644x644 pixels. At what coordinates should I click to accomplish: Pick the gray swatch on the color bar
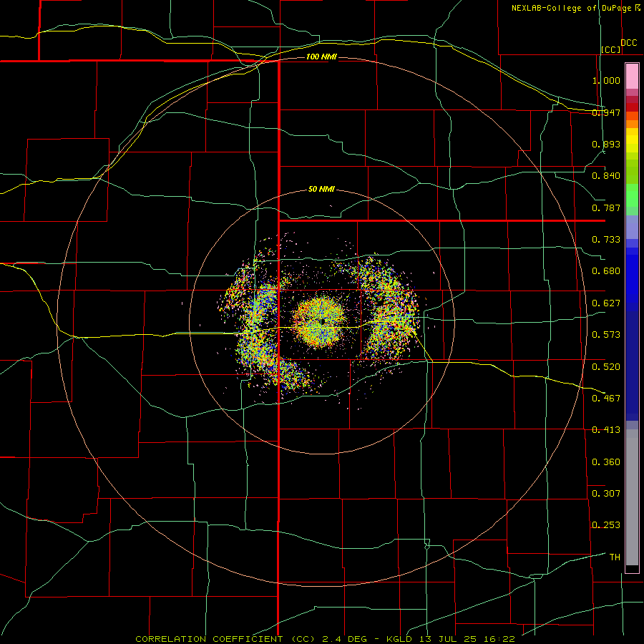[632, 501]
